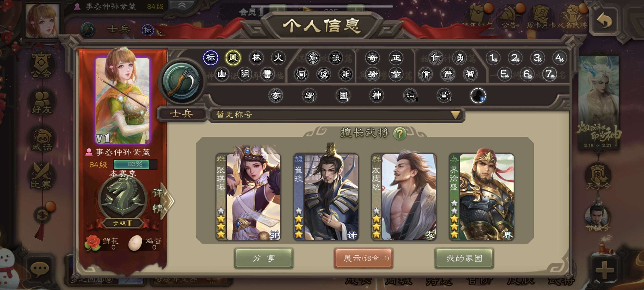
Task: Toggle the 神 god pack badge
Action: click(376, 95)
